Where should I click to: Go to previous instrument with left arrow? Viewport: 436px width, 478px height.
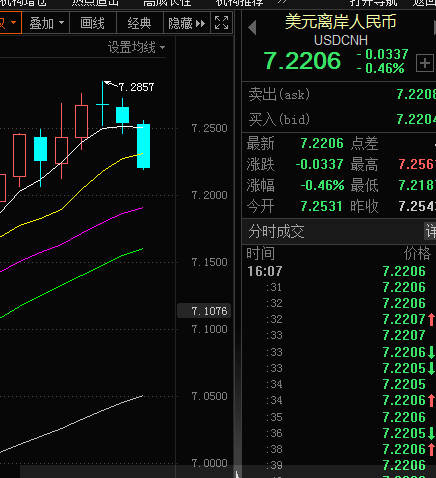(252, 27)
